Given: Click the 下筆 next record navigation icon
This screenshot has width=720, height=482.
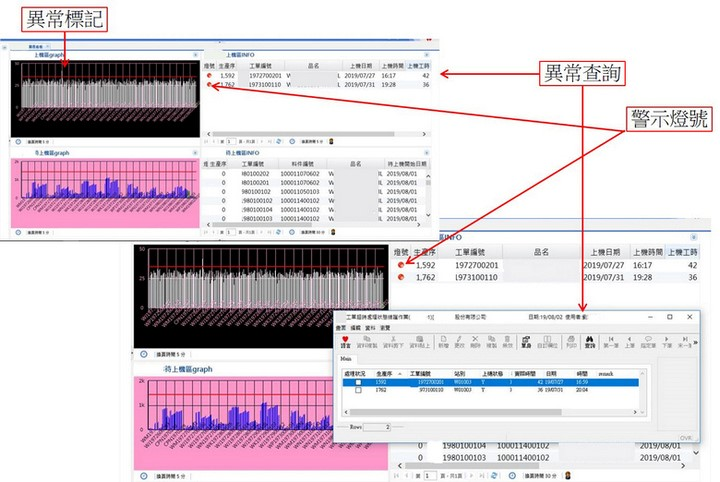Looking at the screenshot, I should 668,341.
